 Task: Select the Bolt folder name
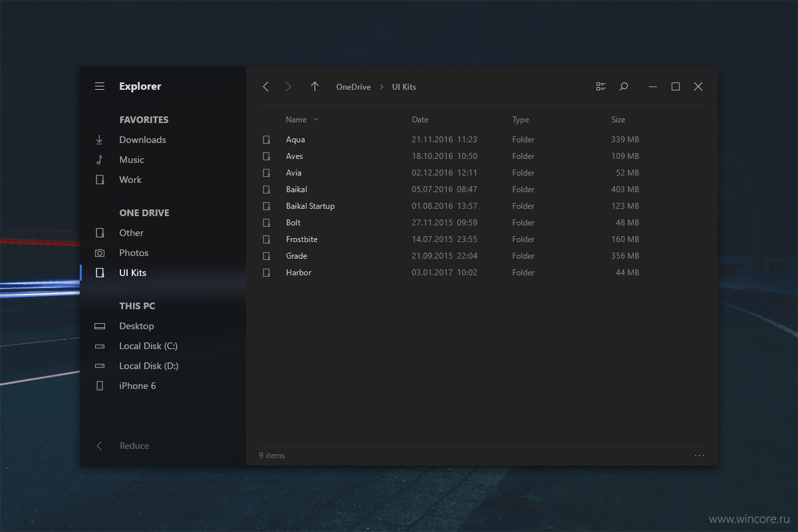(293, 223)
